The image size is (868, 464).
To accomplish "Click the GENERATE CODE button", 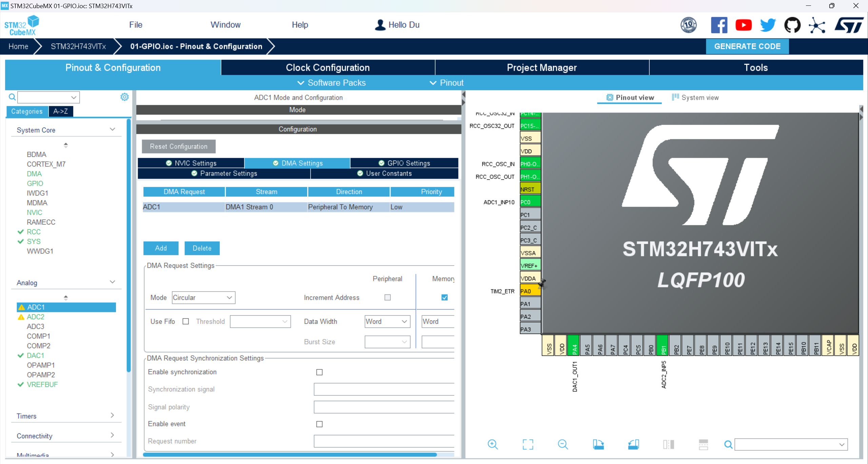I will [747, 46].
